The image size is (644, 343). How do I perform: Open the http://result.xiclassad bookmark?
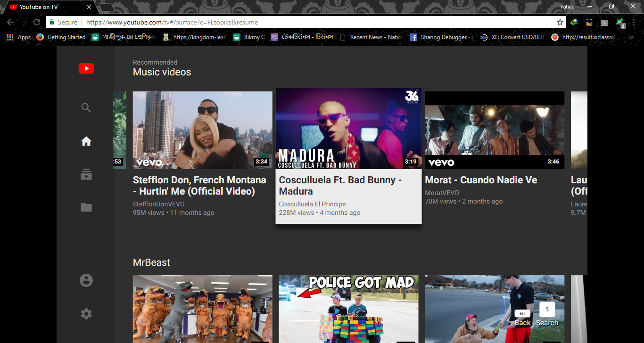click(583, 37)
